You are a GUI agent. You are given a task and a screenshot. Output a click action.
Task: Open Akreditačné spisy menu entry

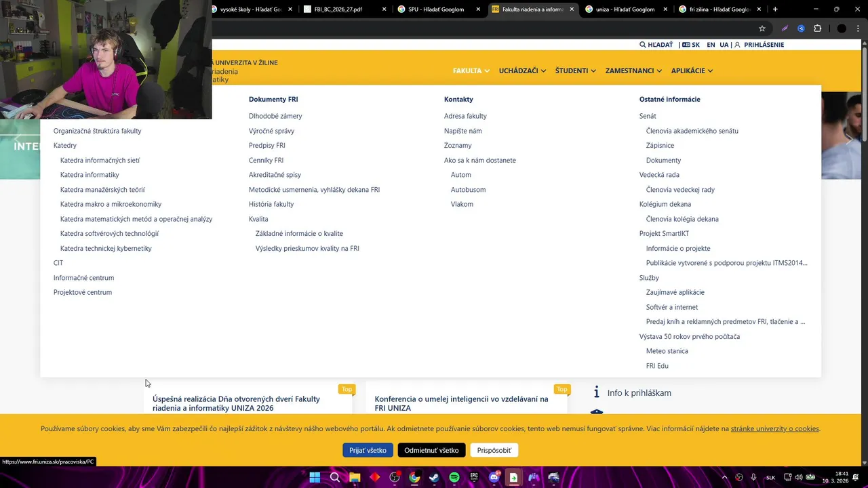[x=275, y=175]
